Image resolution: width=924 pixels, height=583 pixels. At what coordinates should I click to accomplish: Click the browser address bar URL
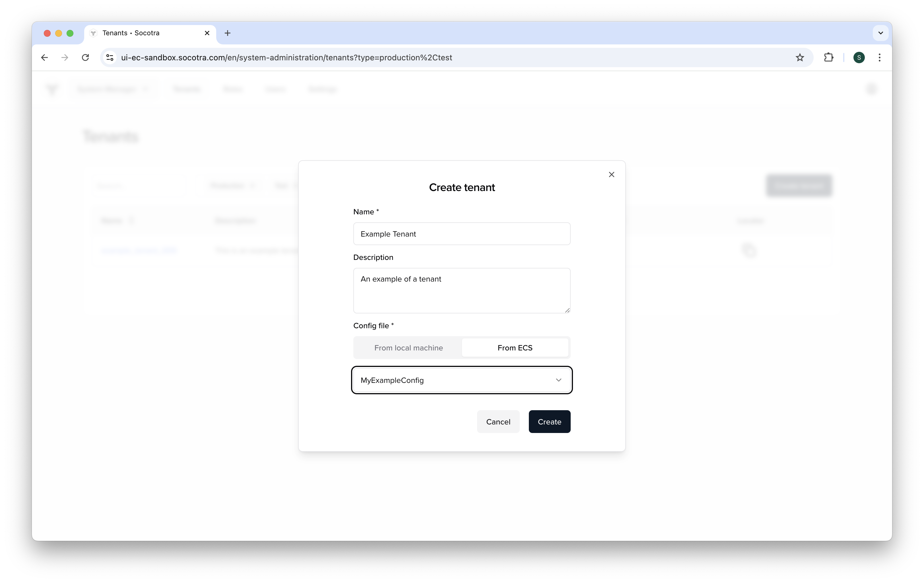[286, 58]
